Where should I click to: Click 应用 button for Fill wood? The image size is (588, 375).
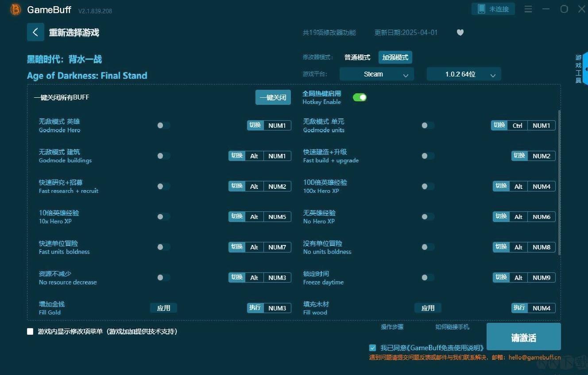pyautogui.click(x=428, y=308)
